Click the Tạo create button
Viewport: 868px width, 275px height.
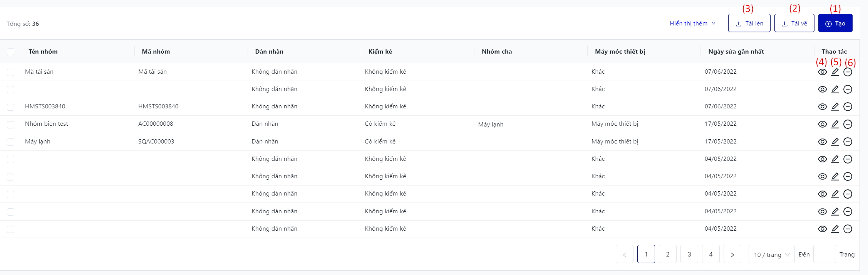coord(835,24)
